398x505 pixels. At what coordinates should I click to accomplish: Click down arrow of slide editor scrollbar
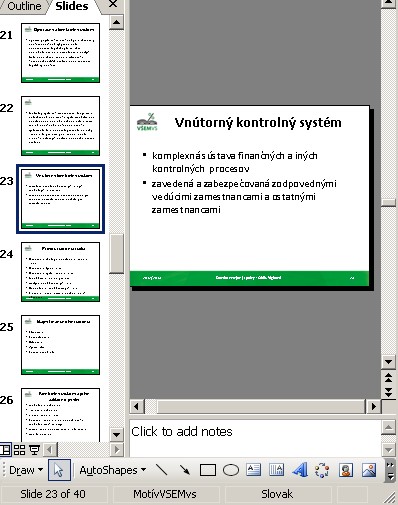(389, 362)
